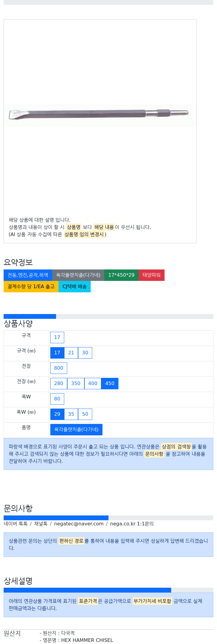Click the 전장 800 option button
Screen dimensions: 217x644
coord(59,368)
